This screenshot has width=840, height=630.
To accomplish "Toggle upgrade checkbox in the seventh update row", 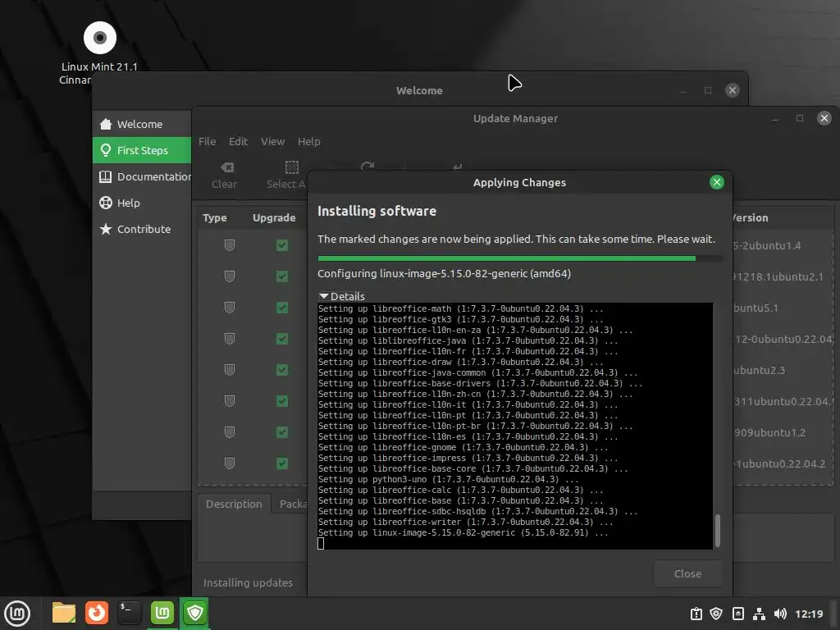I will (282, 431).
